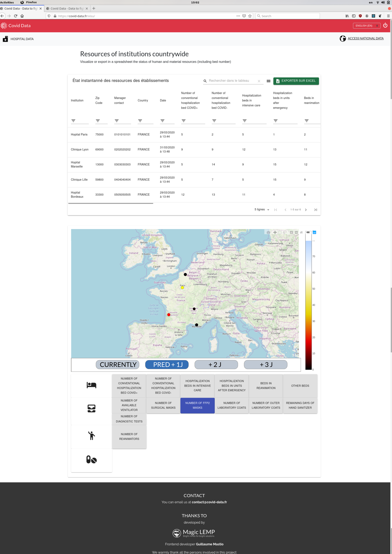Image resolution: width=392 pixels, height=554 pixels.
Task: Select the bed resources category icon
Action: pos(92,385)
